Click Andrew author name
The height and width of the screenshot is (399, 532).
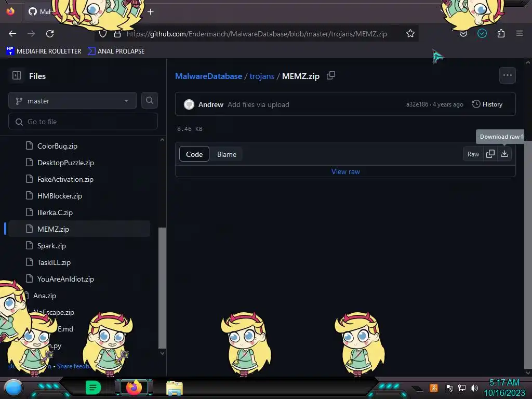(211, 104)
